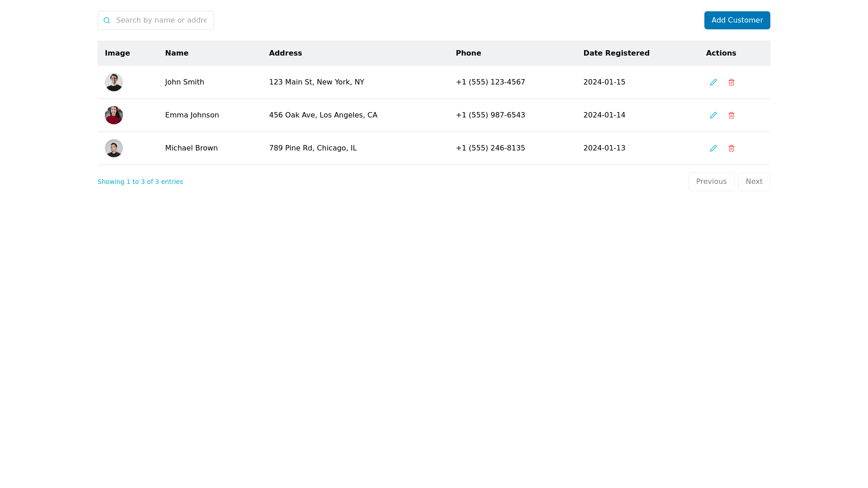Click the showing entries summary text

(x=140, y=182)
